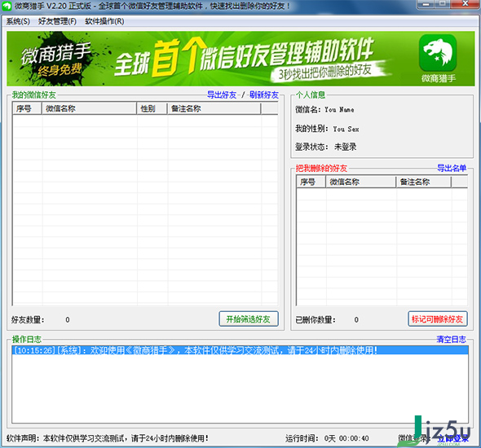Minimize the 微商猎手 window
The width and height of the screenshot is (481, 448).
(426, 4)
